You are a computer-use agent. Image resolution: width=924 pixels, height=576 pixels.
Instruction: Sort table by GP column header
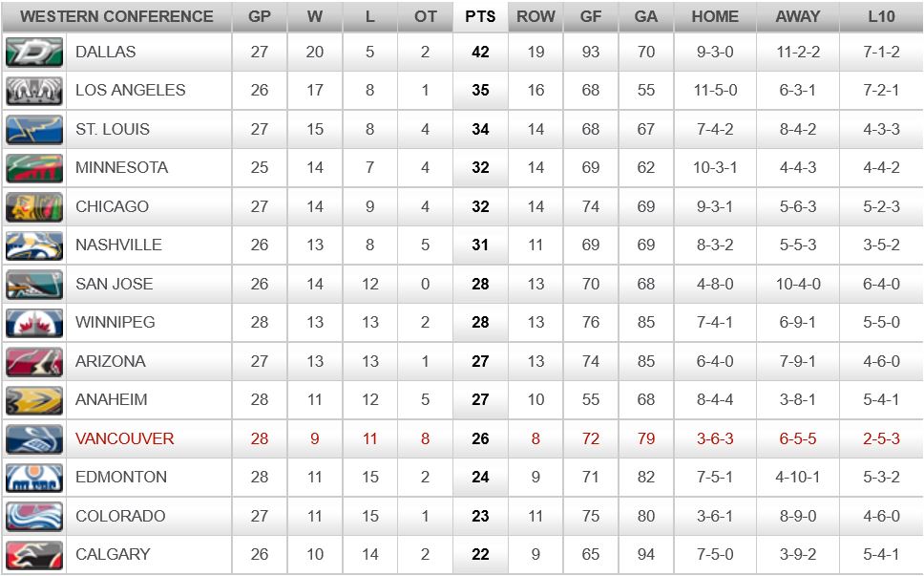[259, 16]
